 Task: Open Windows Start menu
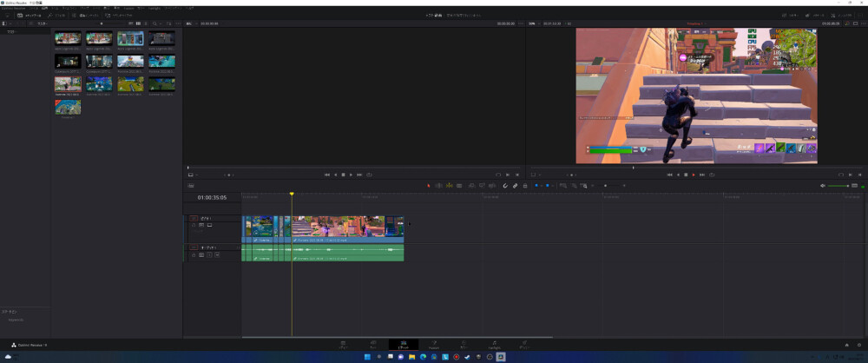pyautogui.click(x=367, y=357)
